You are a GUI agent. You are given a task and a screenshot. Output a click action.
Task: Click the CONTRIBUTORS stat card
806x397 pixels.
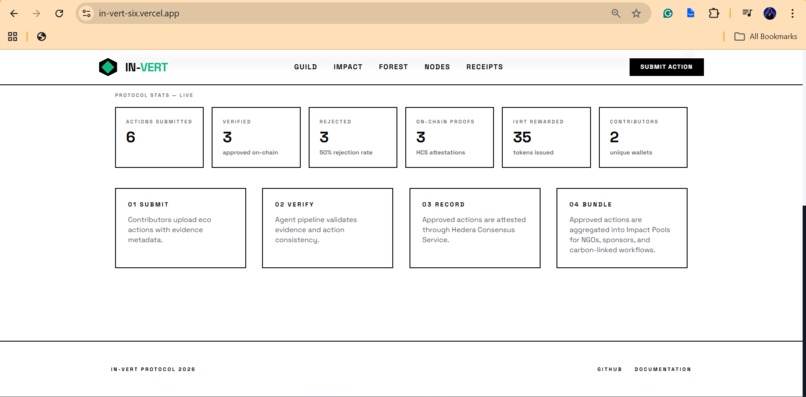[x=643, y=137]
